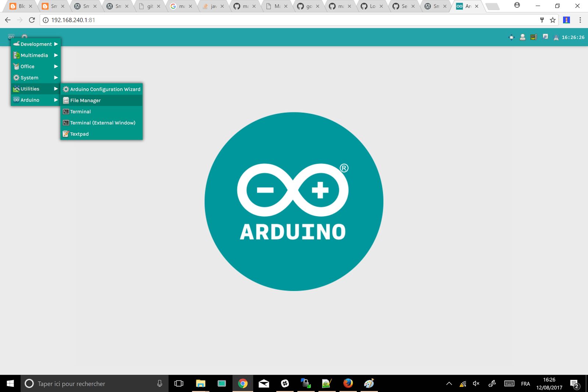
Task: Click the wired connection icon in the panel tray
Action: click(545, 37)
